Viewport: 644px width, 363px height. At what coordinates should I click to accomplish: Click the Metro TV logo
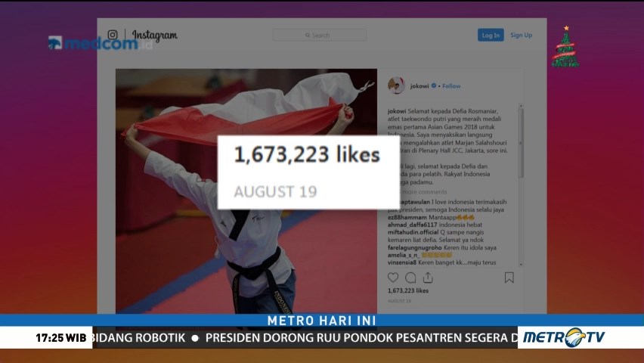coord(564,337)
